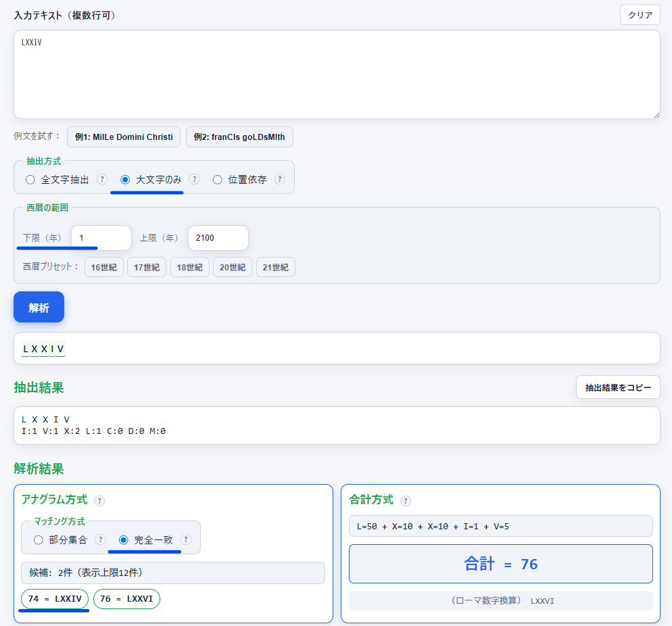672x626 pixels.
Task: Choose the 部分集合 matching mode
Action: tap(38, 540)
